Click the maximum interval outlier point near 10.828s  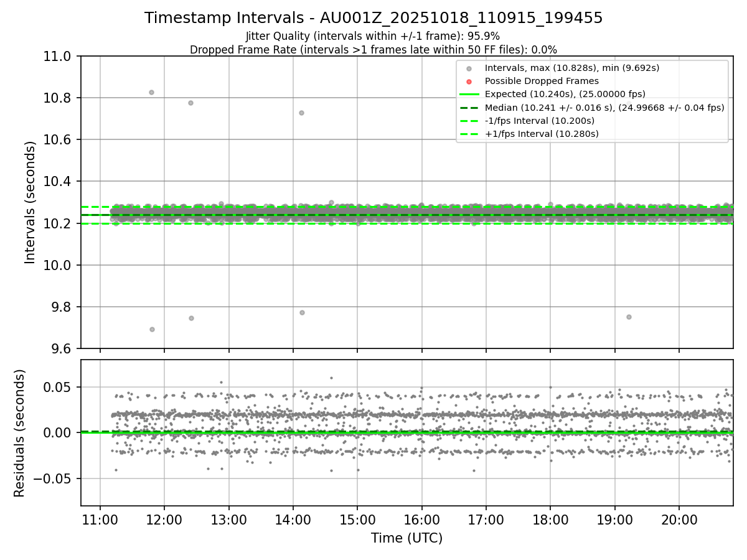(151, 92)
